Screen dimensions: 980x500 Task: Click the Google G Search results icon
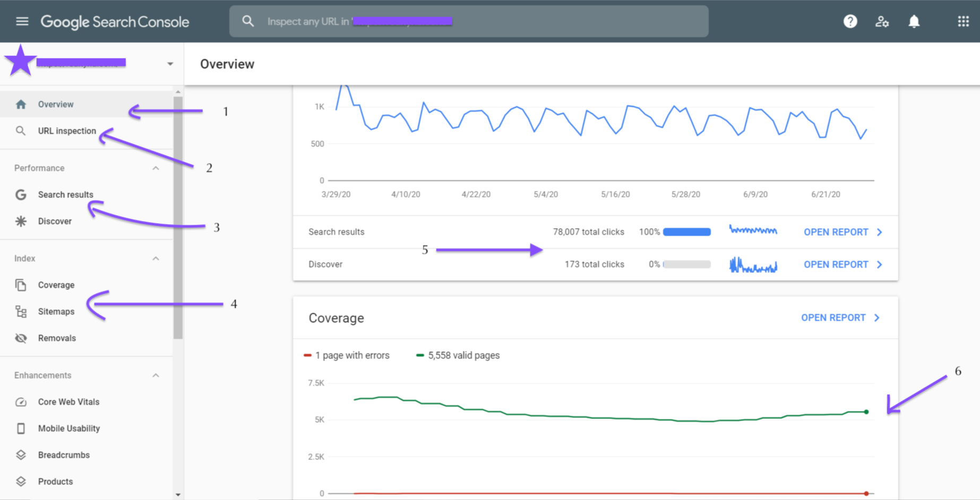21,194
